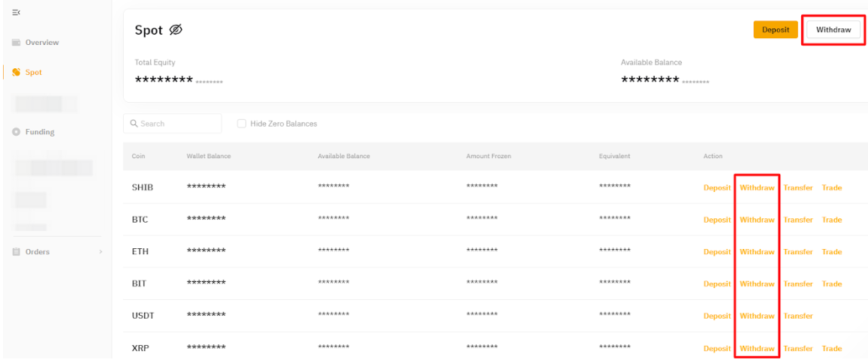
Task: Switch to the Funding account page
Action: point(40,132)
